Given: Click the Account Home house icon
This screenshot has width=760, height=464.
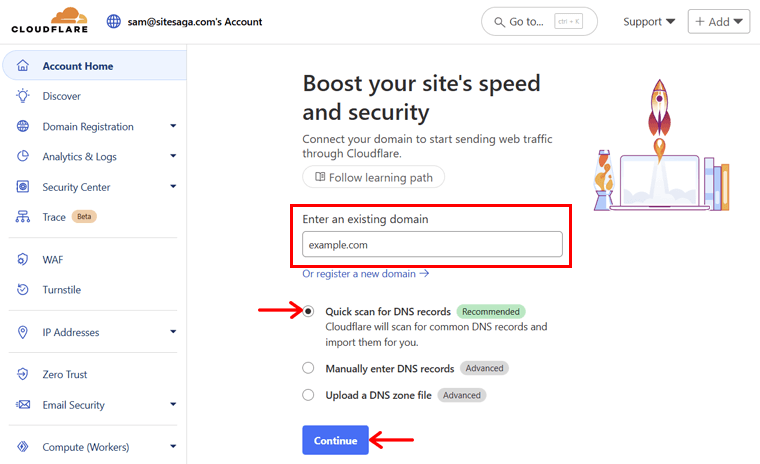Looking at the screenshot, I should (23, 65).
